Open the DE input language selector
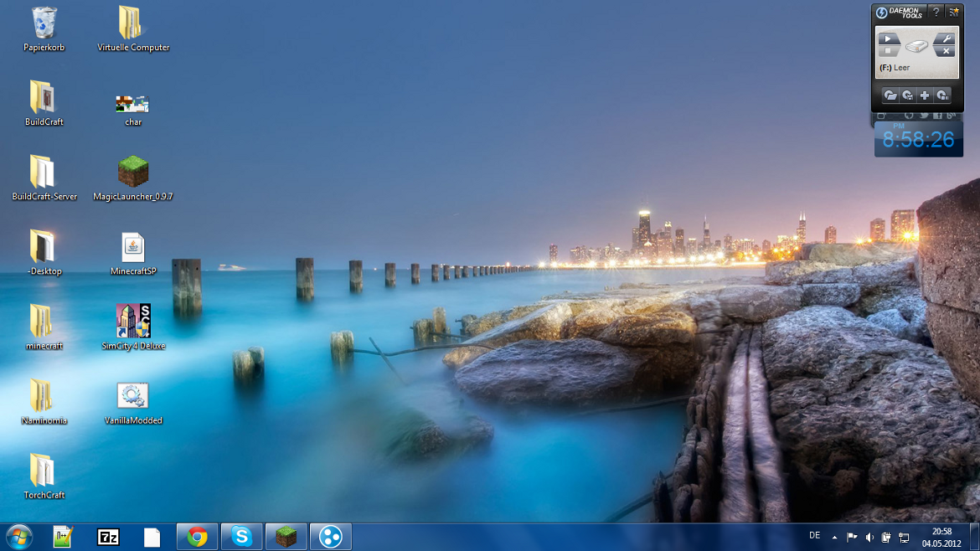 pyautogui.click(x=814, y=536)
